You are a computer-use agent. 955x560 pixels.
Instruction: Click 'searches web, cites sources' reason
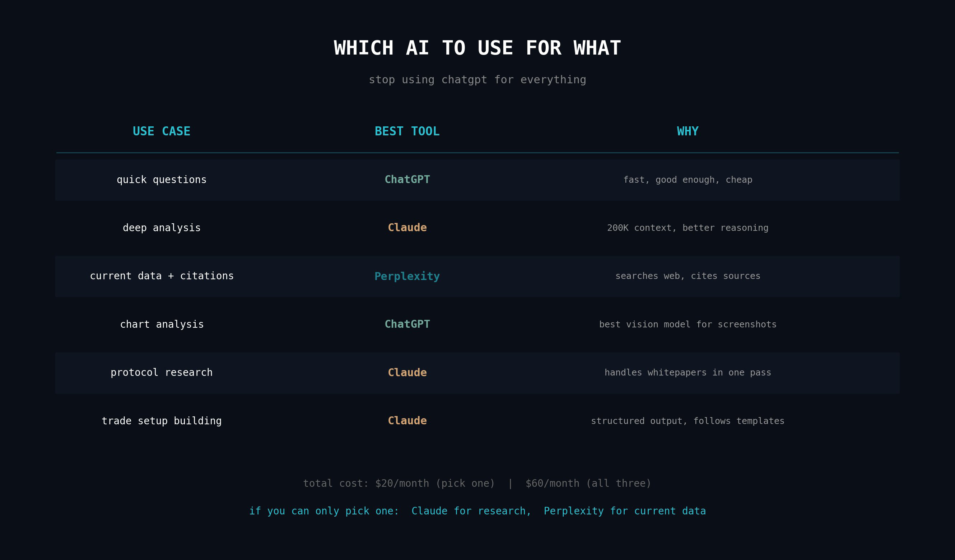(688, 276)
